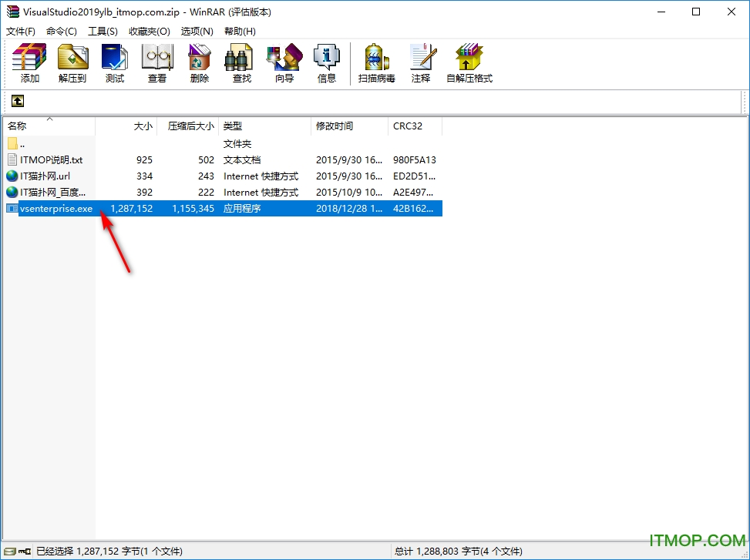Open the 选项(N) menu
750x560 pixels.
click(197, 31)
